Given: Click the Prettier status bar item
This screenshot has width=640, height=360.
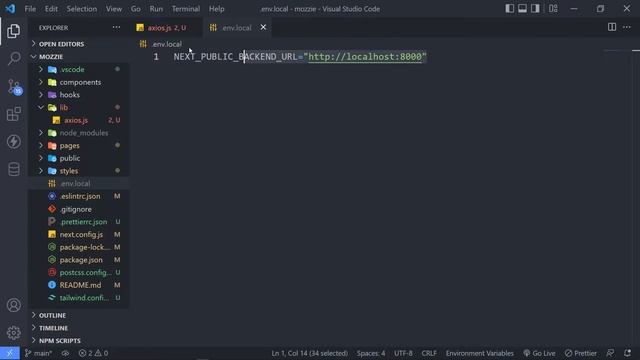Looking at the screenshot, I should pyautogui.click(x=581, y=353).
